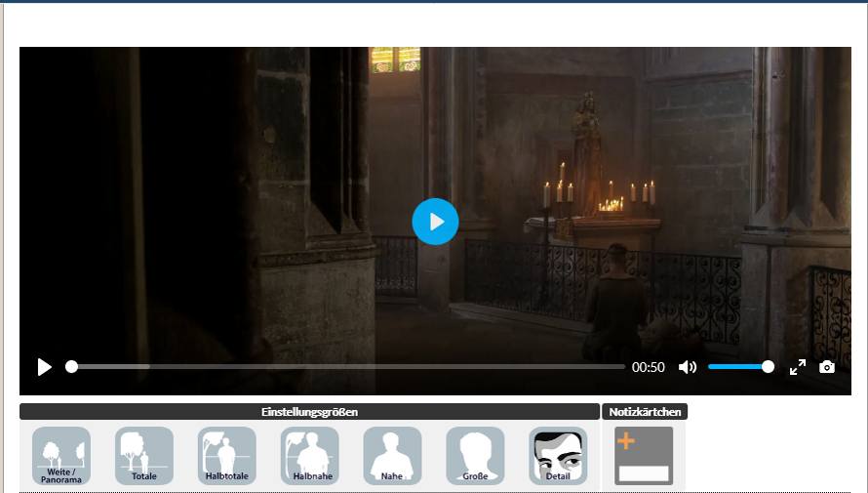
Task: Click the 00:50 time display
Action: coord(649,367)
